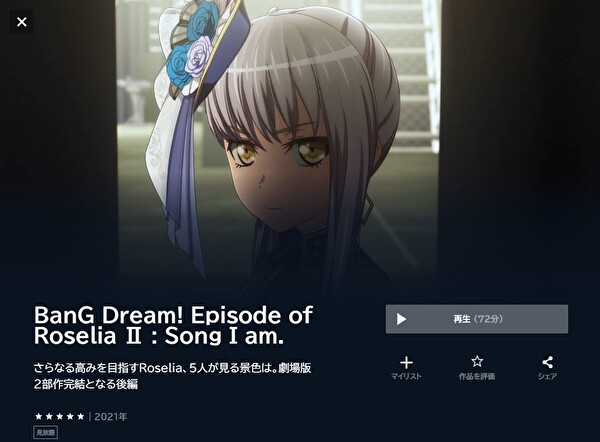
Task: Click the BanG Dream! Episode of Roselia title
Action: 174,325
